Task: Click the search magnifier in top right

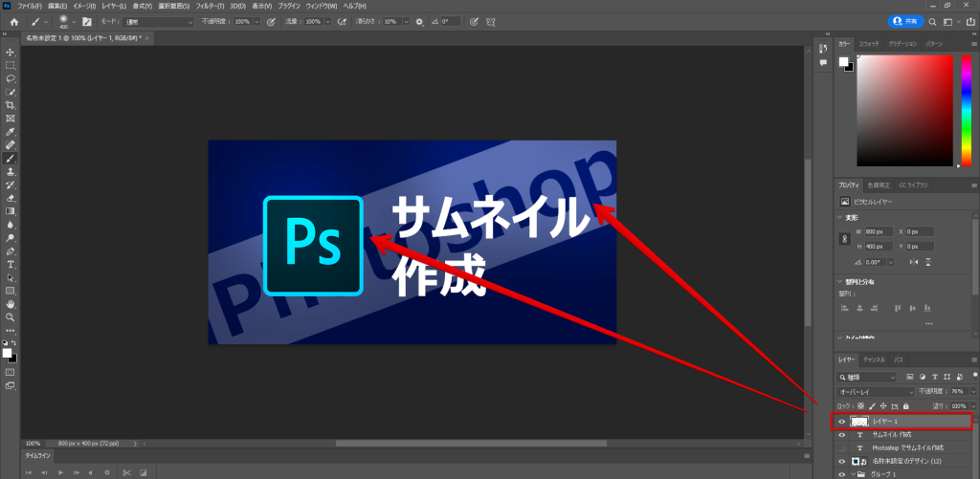Action: coord(932,21)
